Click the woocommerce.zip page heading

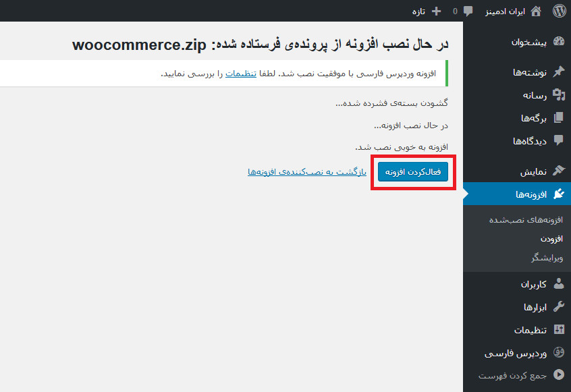coord(261,45)
